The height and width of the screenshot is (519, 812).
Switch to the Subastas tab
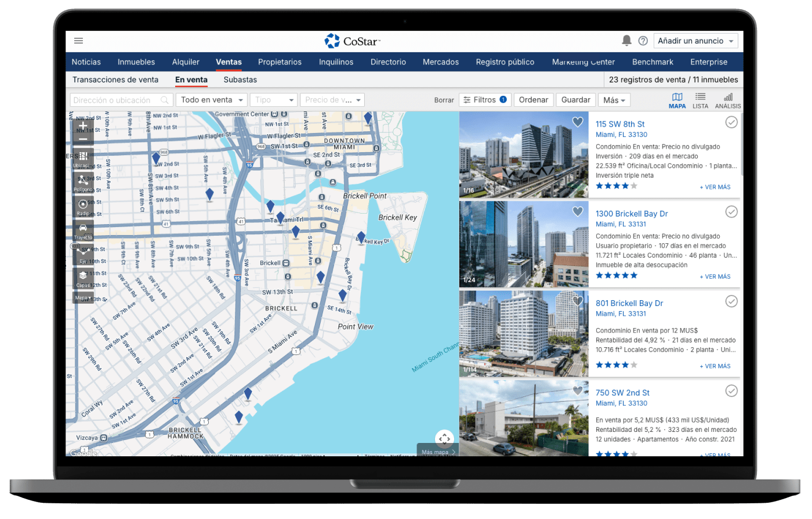click(240, 80)
